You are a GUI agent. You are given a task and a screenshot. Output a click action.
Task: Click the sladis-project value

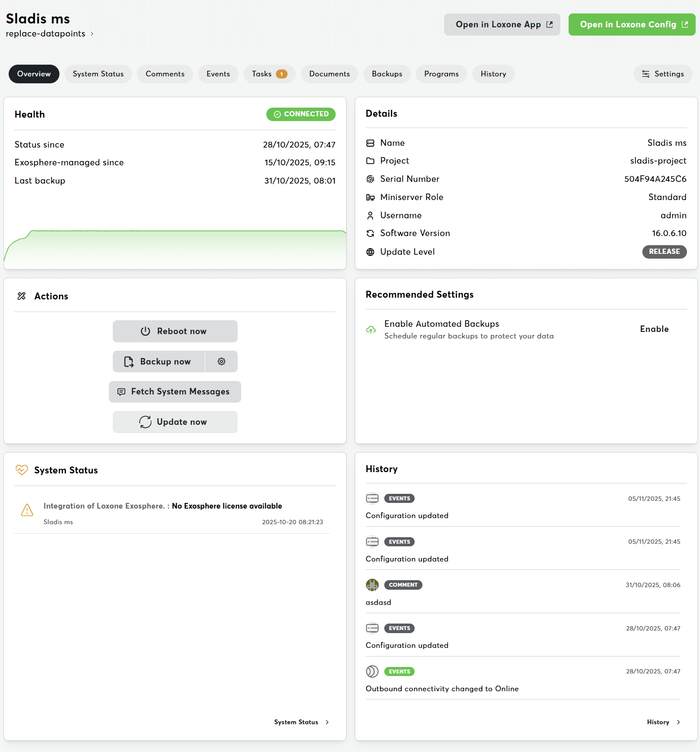pyautogui.click(x=658, y=161)
